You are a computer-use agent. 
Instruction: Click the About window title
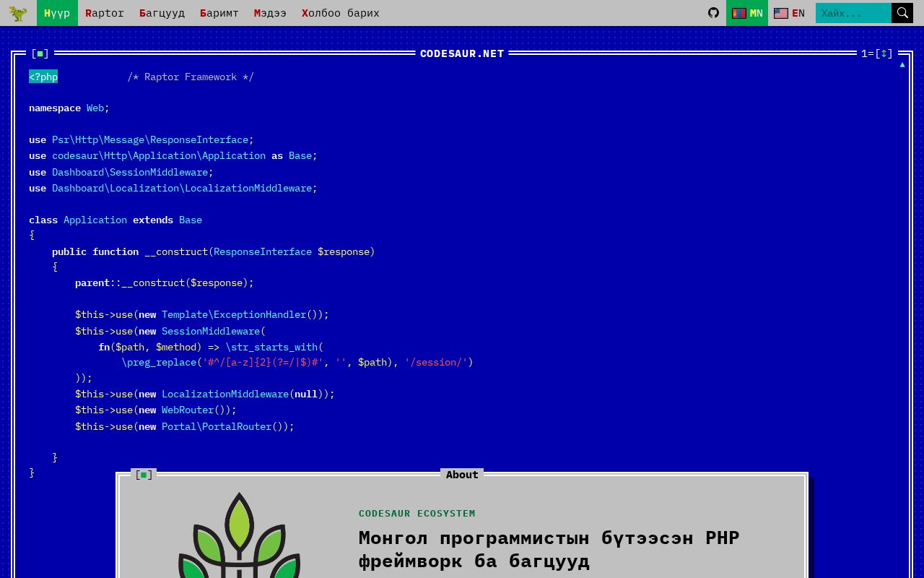click(462, 475)
